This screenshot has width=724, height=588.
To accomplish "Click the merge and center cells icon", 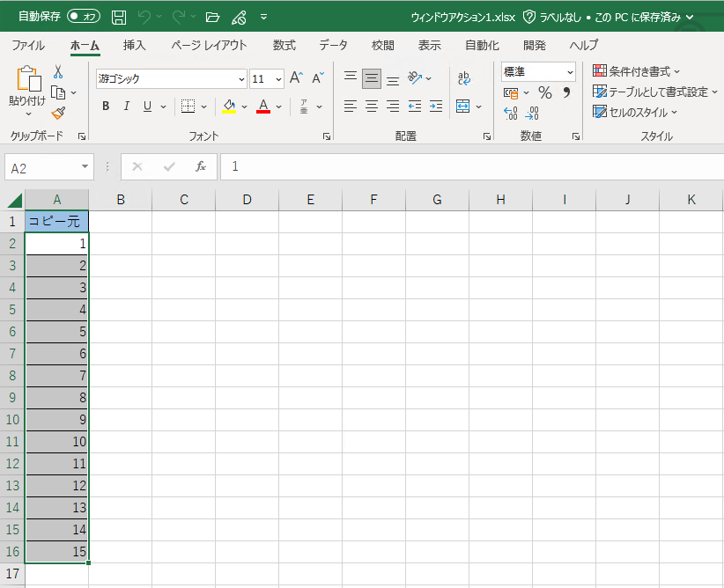I will click(463, 107).
